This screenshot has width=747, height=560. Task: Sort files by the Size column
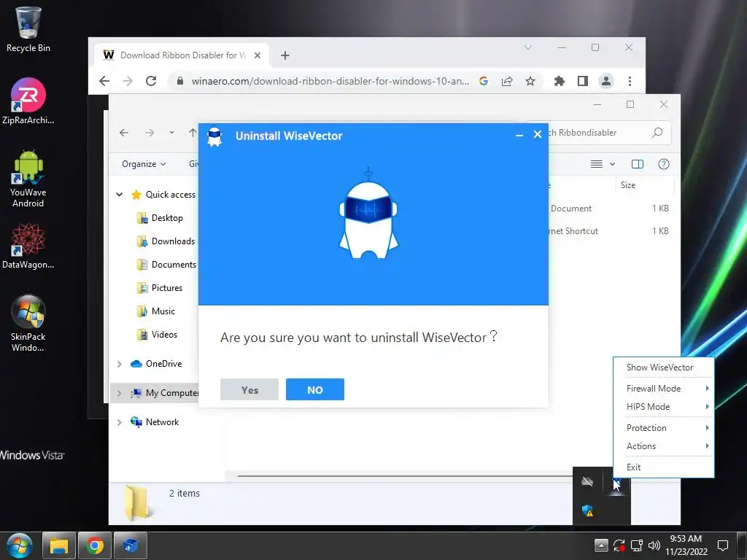628,184
